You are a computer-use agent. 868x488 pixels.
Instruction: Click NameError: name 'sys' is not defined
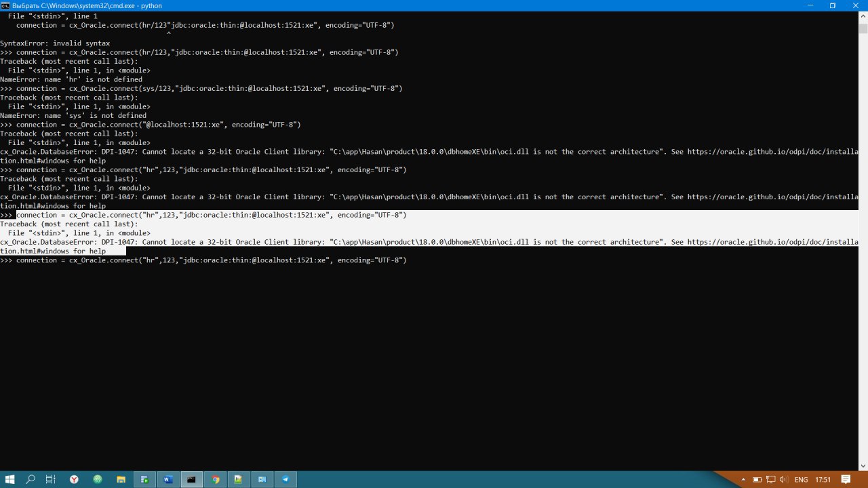[x=73, y=115]
